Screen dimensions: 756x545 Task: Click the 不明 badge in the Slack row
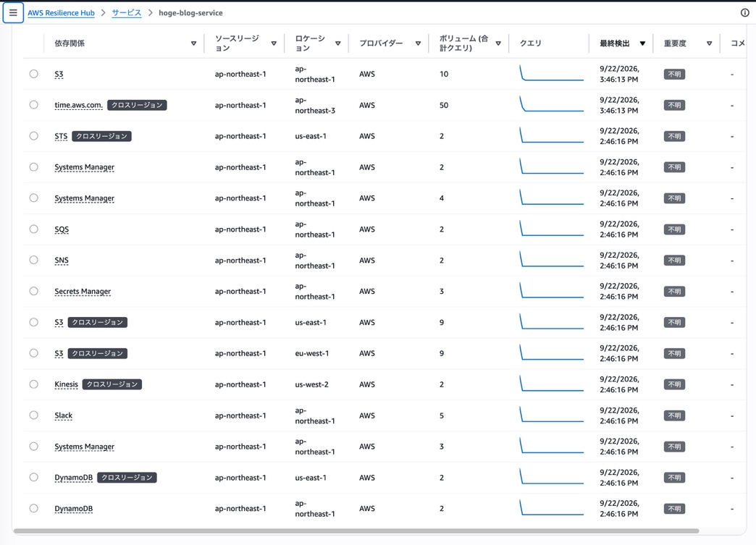674,415
